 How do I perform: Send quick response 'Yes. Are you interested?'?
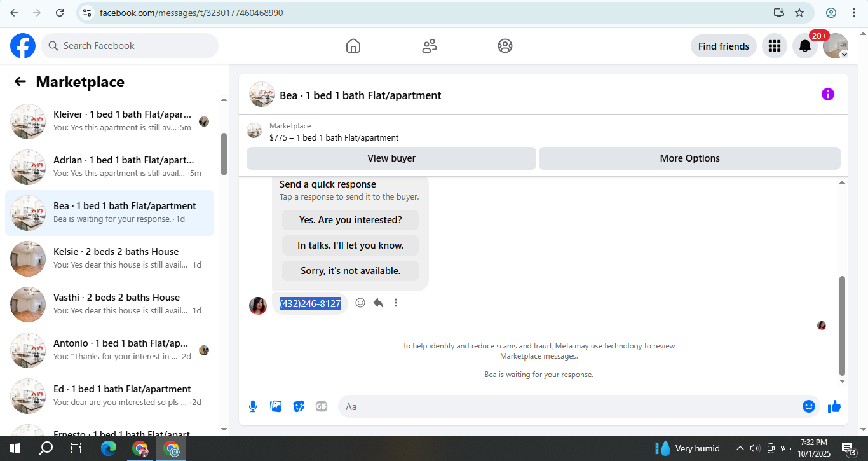tap(351, 220)
